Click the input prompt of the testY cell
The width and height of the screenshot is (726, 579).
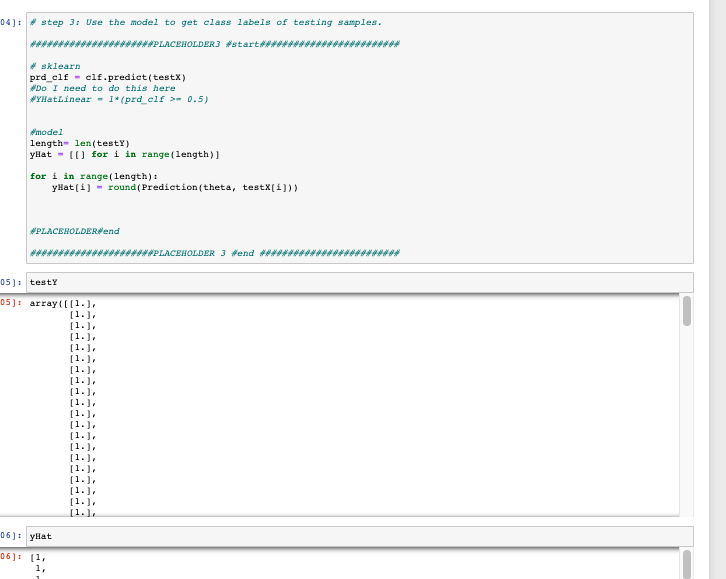11,282
